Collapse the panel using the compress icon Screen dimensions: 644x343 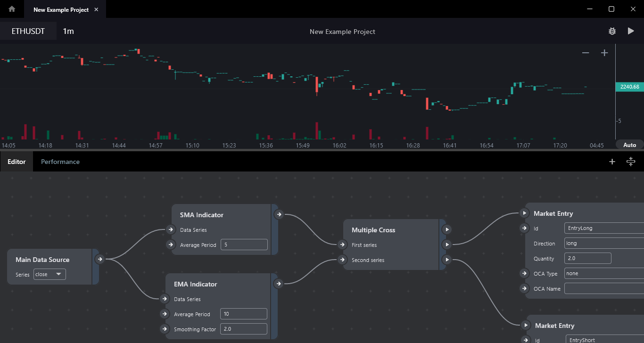point(631,162)
